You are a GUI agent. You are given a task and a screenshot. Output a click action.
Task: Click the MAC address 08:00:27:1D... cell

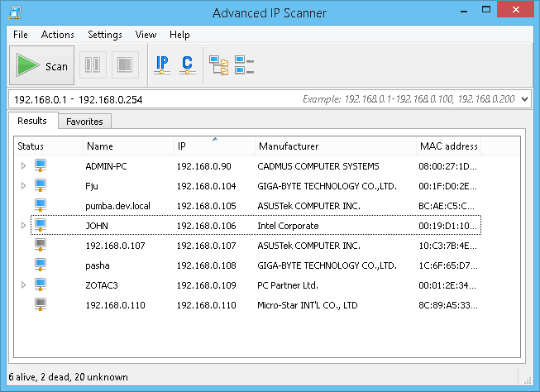click(447, 166)
